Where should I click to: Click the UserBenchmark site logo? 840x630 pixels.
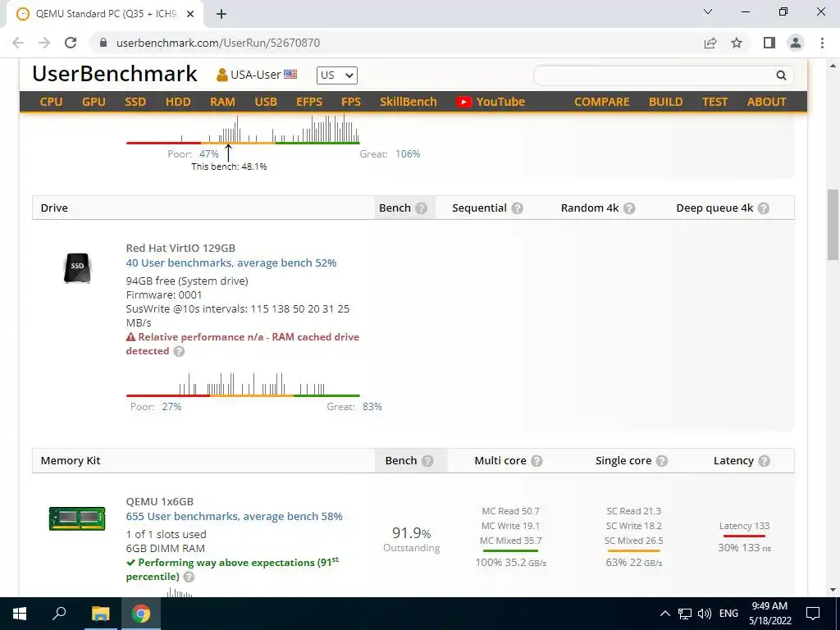point(115,74)
